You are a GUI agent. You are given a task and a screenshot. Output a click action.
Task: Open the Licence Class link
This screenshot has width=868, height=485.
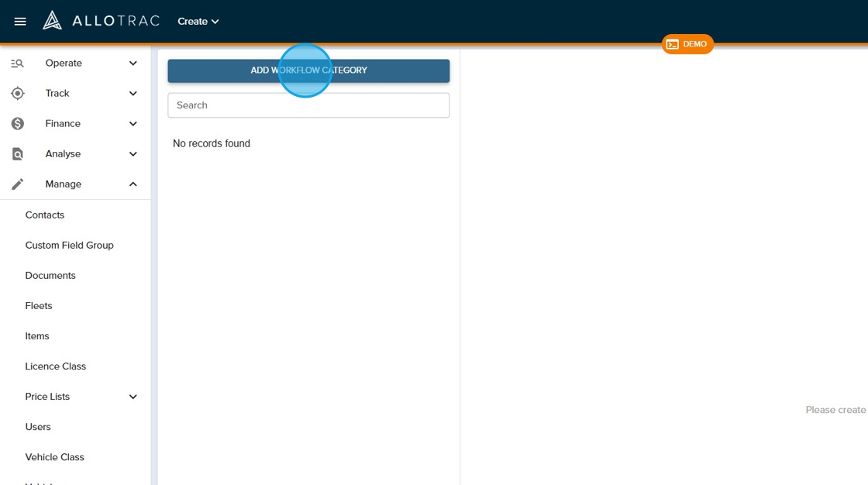click(55, 366)
